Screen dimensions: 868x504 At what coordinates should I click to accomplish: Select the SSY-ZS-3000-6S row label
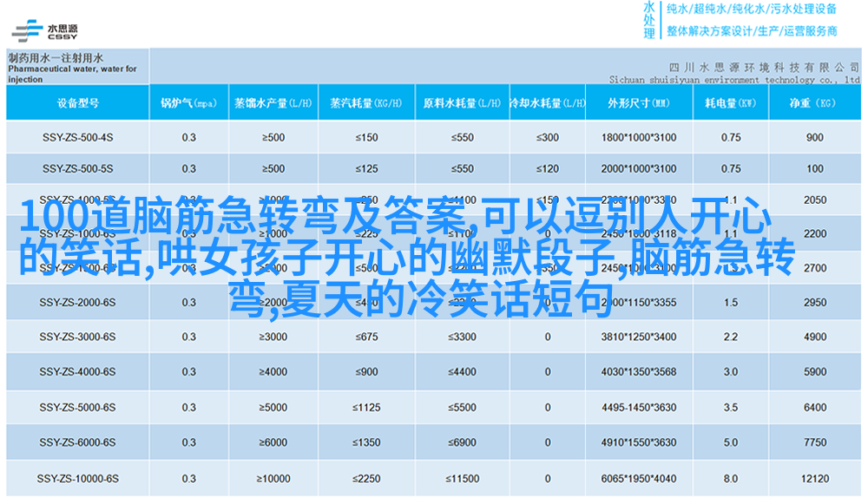(x=77, y=337)
